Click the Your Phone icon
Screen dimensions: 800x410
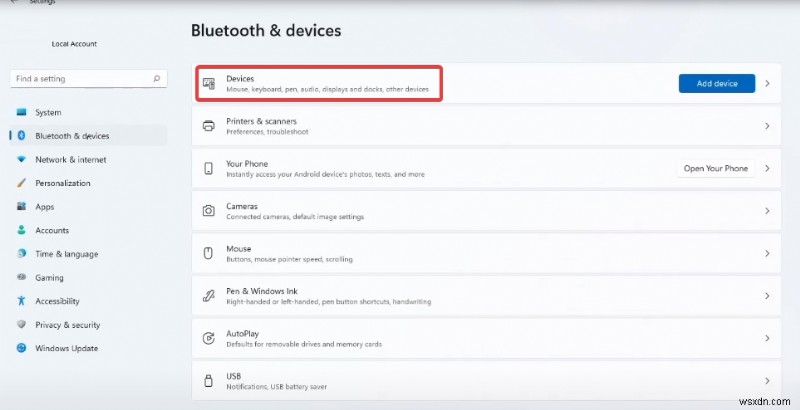click(208, 169)
